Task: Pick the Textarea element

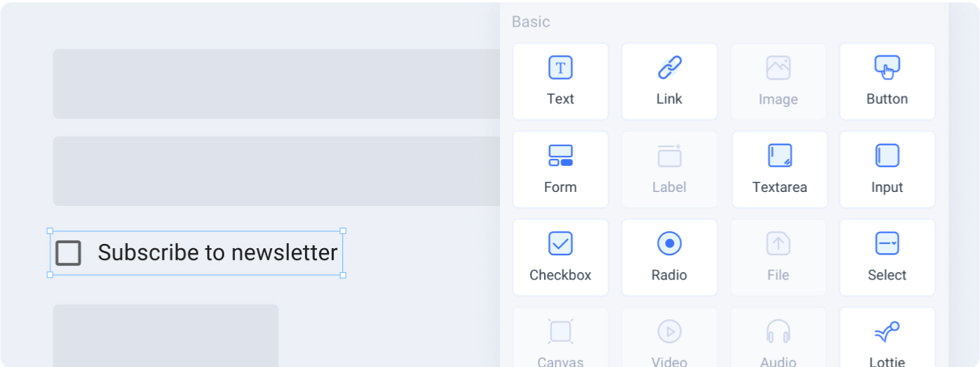Action: pos(780,169)
